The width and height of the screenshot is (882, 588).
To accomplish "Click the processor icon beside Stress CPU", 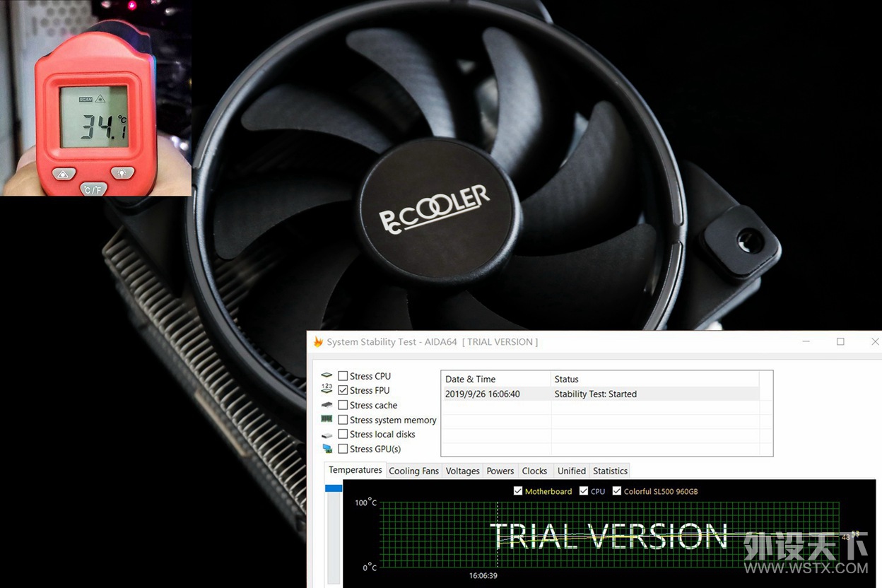I will click(327, 376).
